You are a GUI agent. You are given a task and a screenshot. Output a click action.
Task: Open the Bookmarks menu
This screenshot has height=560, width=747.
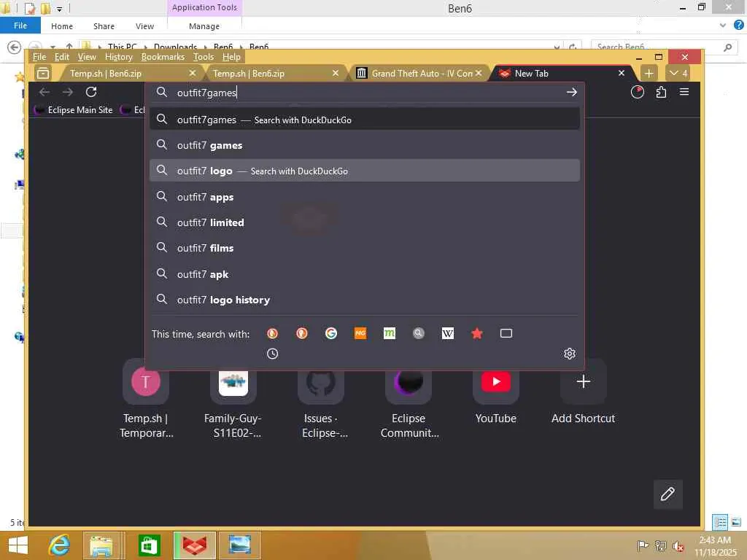[163, 57]
